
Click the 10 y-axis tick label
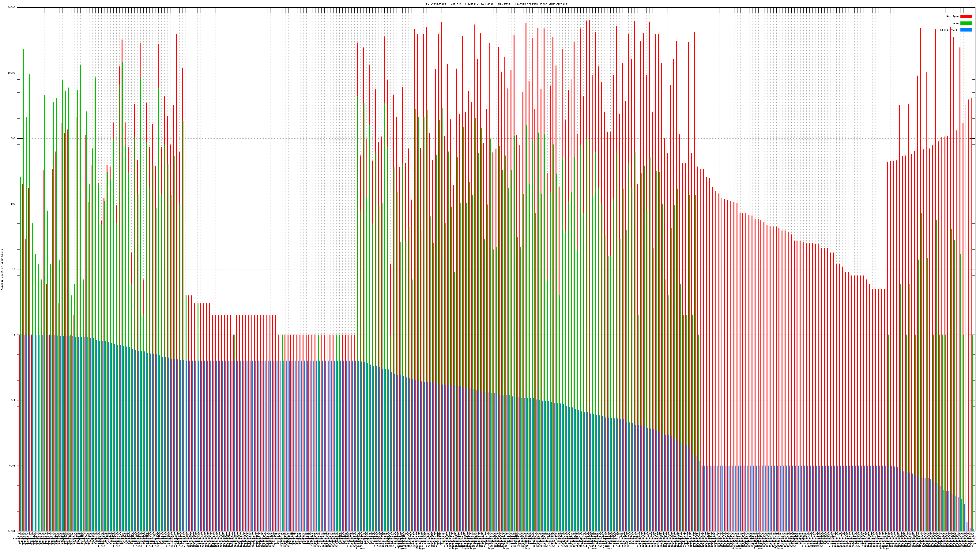tap(14, 269)
